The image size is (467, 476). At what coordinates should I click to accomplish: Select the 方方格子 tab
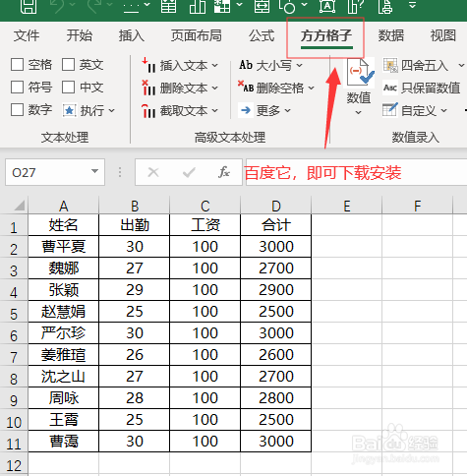(x=326, y=35)
